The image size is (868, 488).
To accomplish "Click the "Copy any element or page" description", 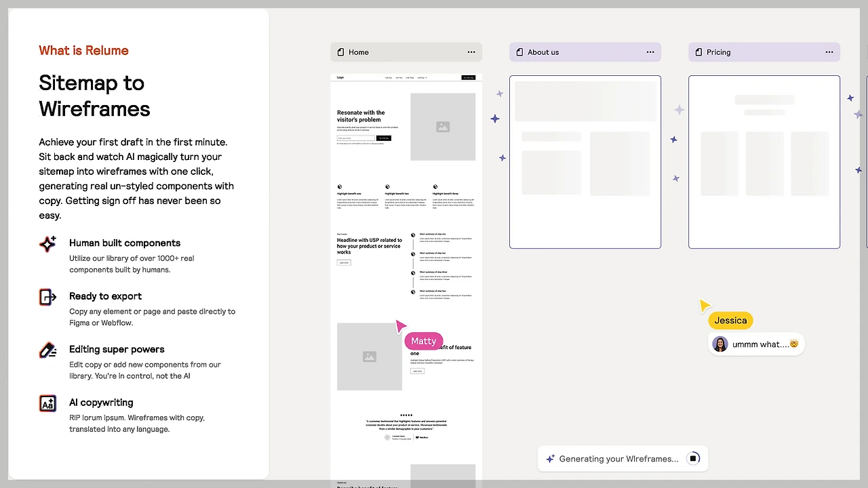I will 152,317.
